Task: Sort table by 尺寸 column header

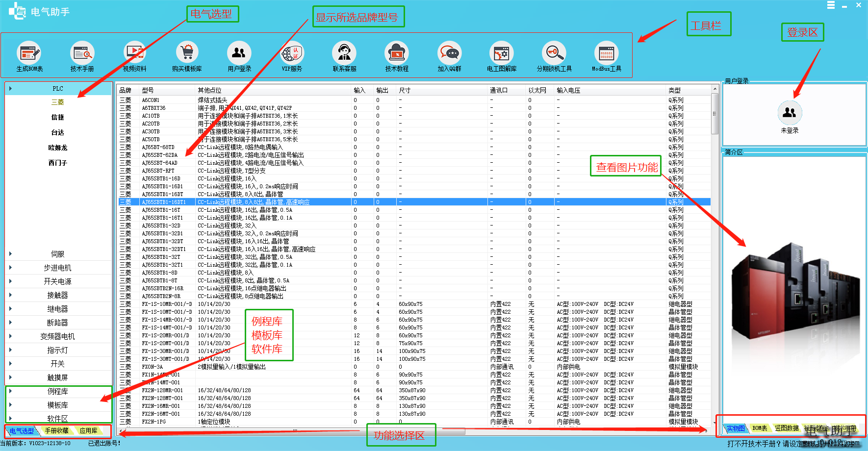Action: click(442, 90)
